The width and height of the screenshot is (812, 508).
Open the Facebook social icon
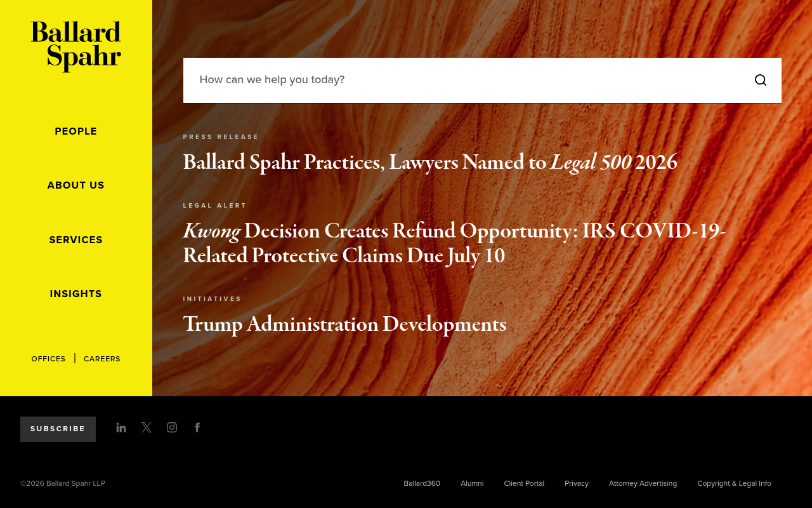(x=197, y=427)
